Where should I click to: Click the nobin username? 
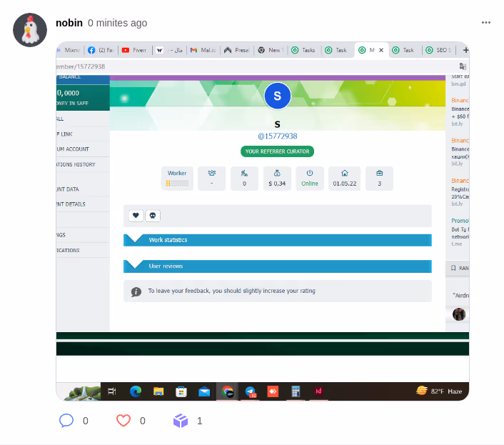[69, 23]
